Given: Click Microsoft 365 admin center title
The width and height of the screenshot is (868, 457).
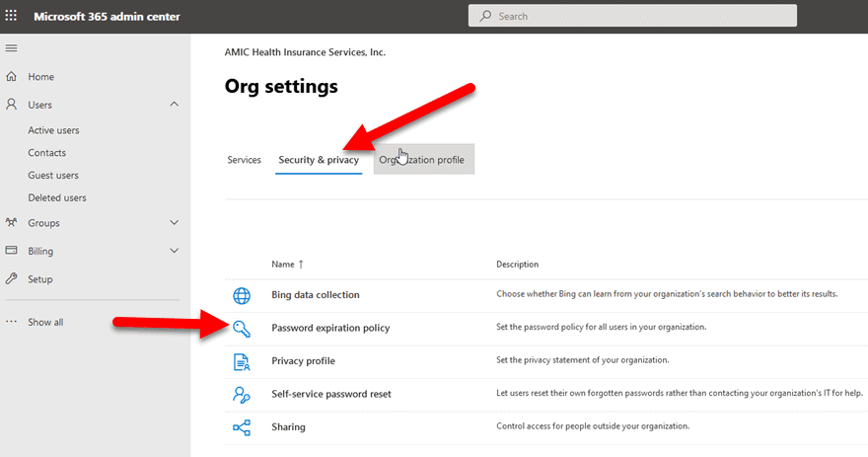Looking at the screenshot, I should point(107,17).
